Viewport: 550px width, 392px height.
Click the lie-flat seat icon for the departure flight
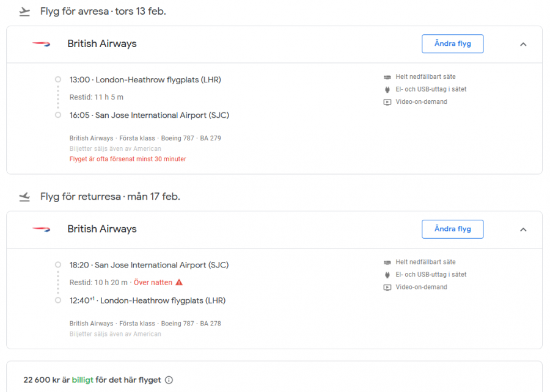[x=387, y=77]
